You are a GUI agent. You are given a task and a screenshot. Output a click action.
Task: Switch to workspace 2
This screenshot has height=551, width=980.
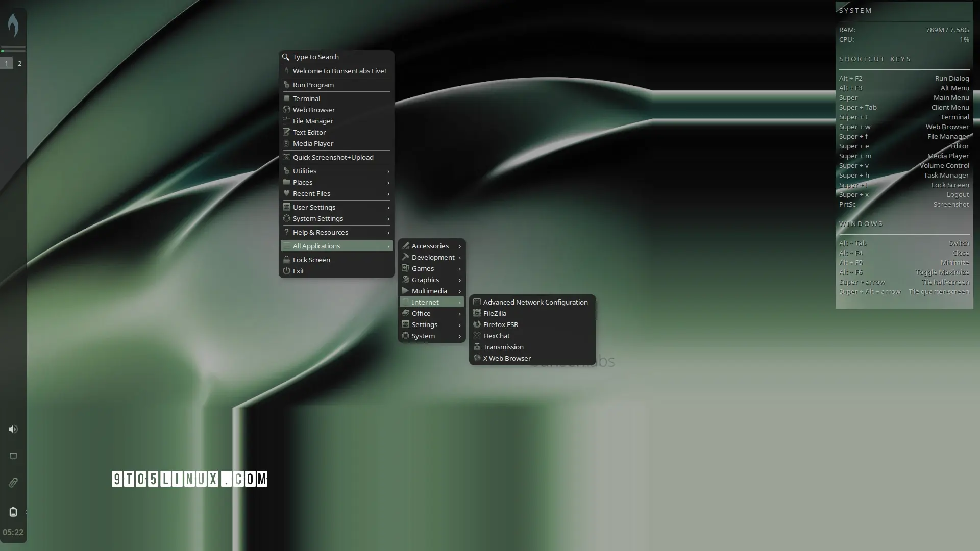coord(19,63)
